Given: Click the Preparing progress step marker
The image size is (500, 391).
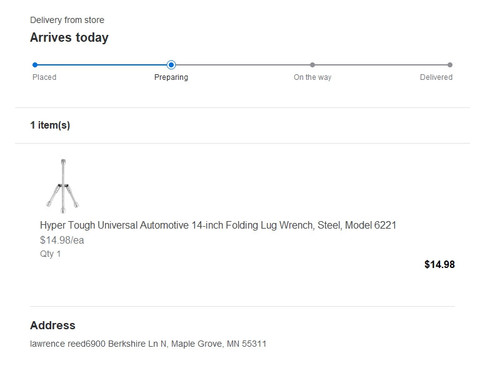Looking at the screenshot, I should tap(171, 65).
